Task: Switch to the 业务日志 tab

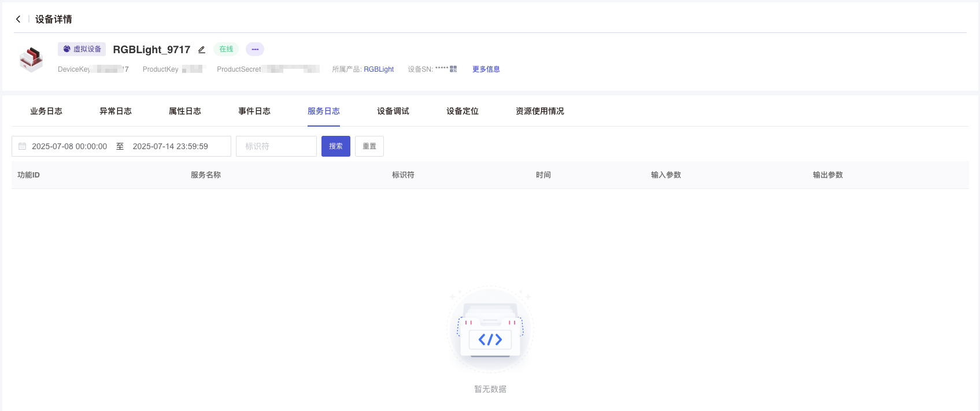Action: pos(46,111)
